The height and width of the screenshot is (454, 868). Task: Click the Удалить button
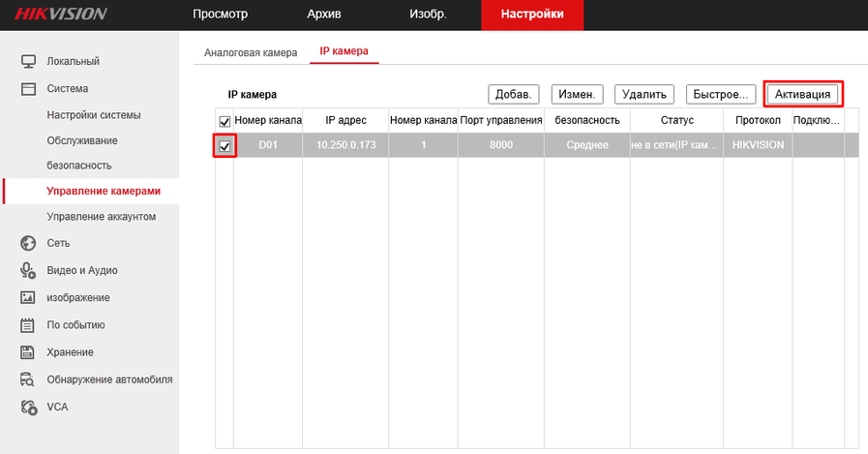[x=644, y=94]
